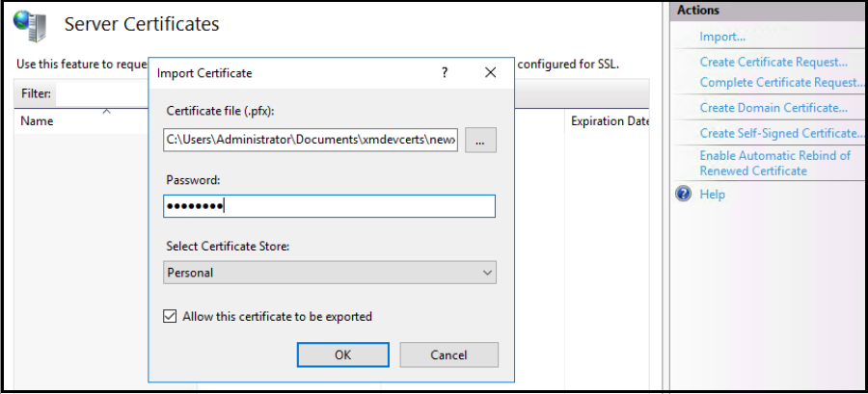Toggle Allow this certificate to be exported
The image size is (868, 394).
pos(171,317)
